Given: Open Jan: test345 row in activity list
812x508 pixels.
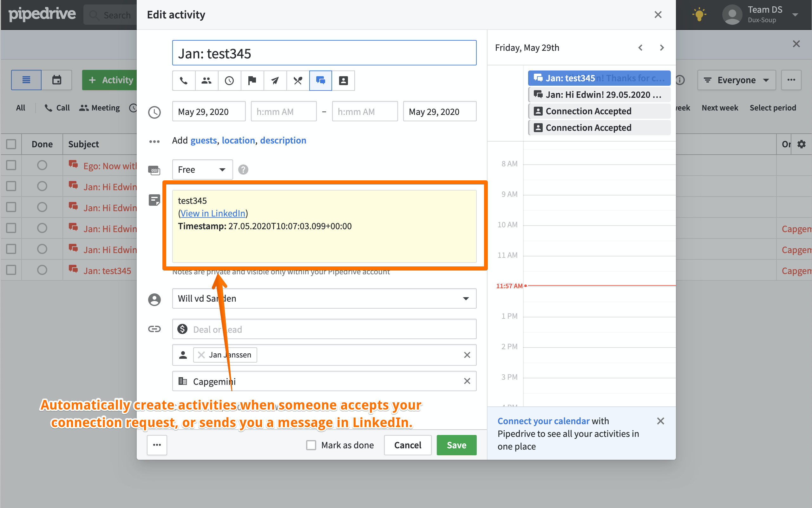Looking at the screenshot, I should [107, 271].
